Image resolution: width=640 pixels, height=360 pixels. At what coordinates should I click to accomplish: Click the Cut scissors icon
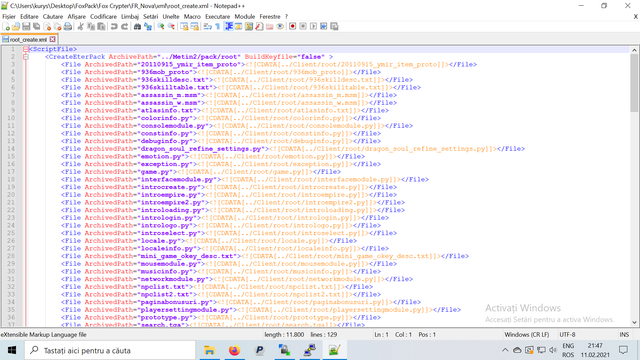click(80, 27)
